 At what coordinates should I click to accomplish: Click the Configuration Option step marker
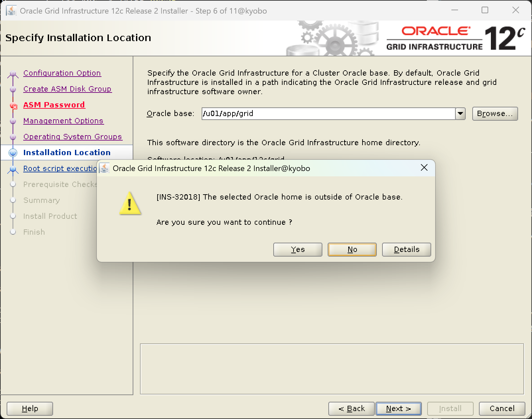(x=13, y=74)
